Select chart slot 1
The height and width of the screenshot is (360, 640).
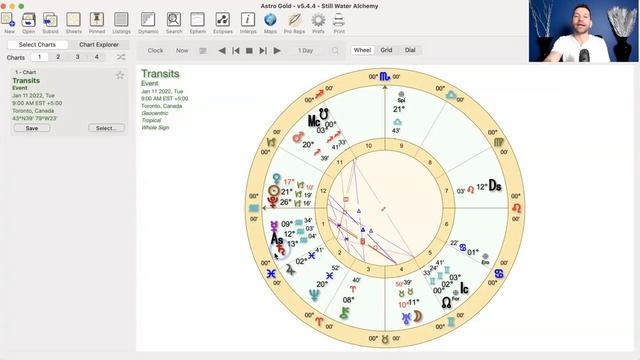[x=40, y=57]
